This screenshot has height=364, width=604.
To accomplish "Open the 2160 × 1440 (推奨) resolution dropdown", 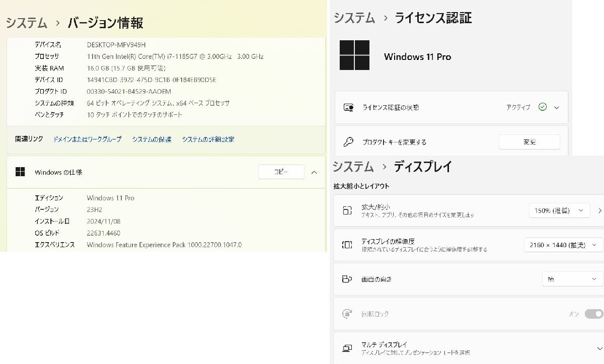I will (563, 245).
